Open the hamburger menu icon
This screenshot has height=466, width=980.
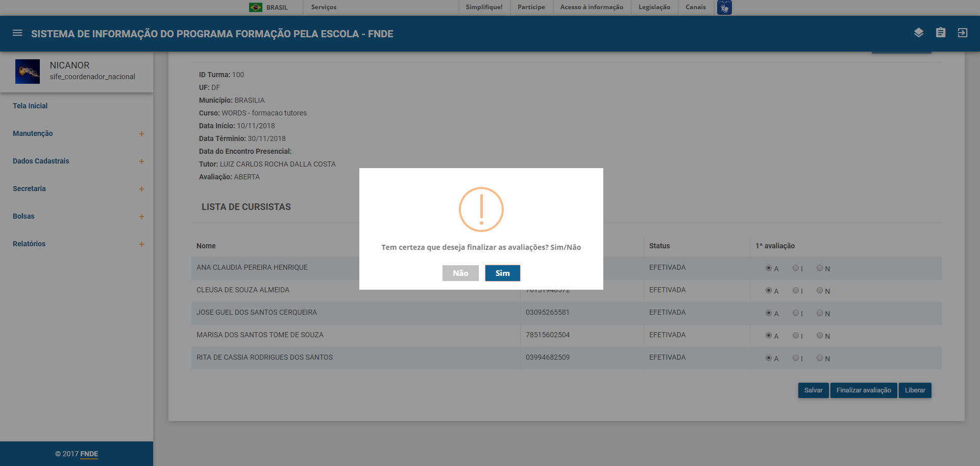point(17,33)
